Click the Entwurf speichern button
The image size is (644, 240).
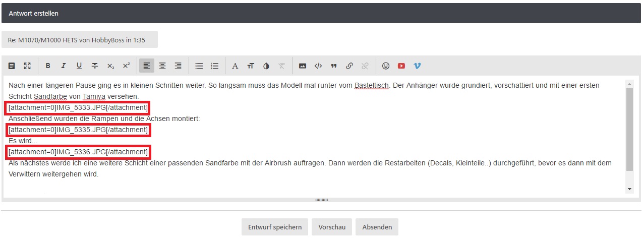275,227
